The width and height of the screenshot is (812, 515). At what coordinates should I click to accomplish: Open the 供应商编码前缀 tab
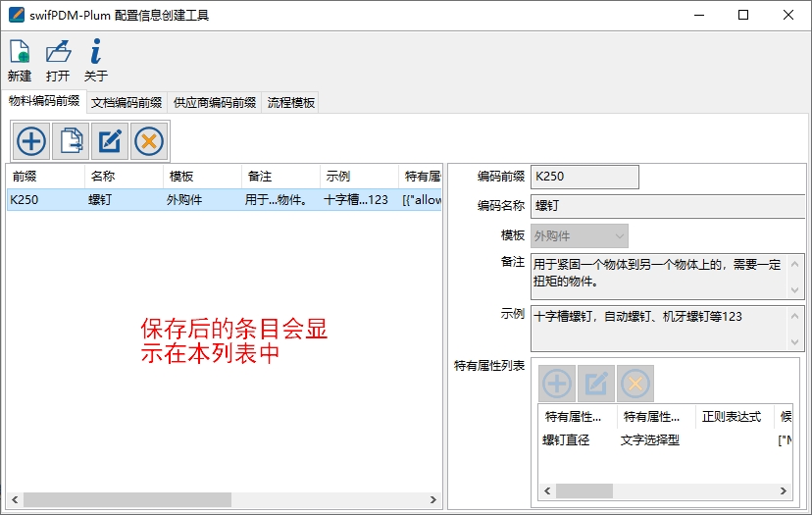click(x=214, y=103)
